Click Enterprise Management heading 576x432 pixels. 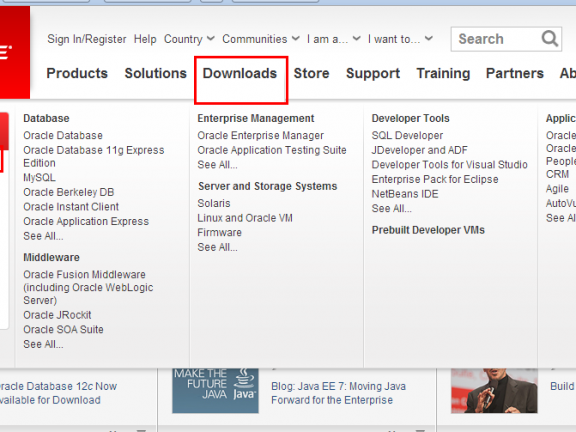point(256,118)
